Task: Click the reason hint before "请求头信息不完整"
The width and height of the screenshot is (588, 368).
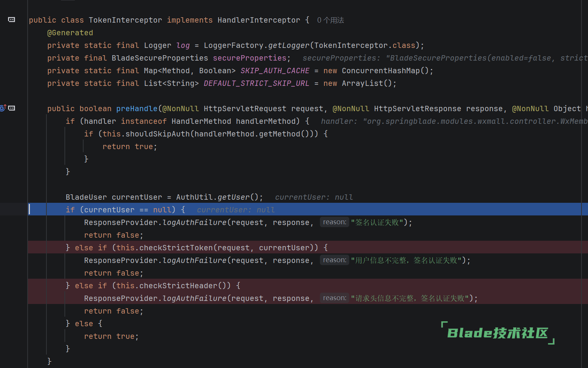Action: coord(334,298)
